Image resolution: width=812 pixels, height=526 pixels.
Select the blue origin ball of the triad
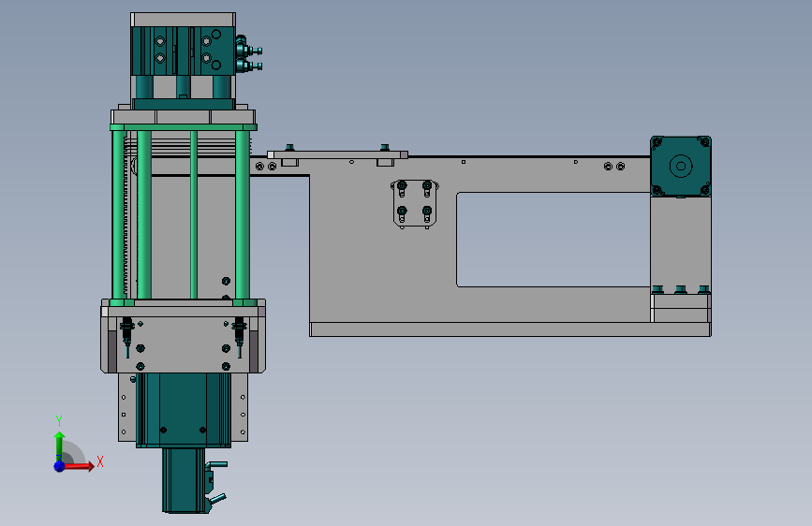coord(60,466)
